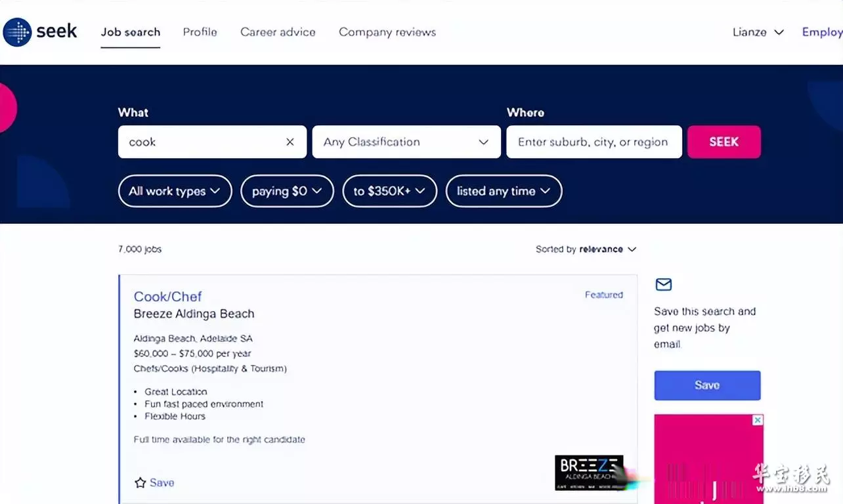Go to the Profile tab
The width and height of the screenshot is (843, 504).
pyautogui.click(x=200, y=32)
